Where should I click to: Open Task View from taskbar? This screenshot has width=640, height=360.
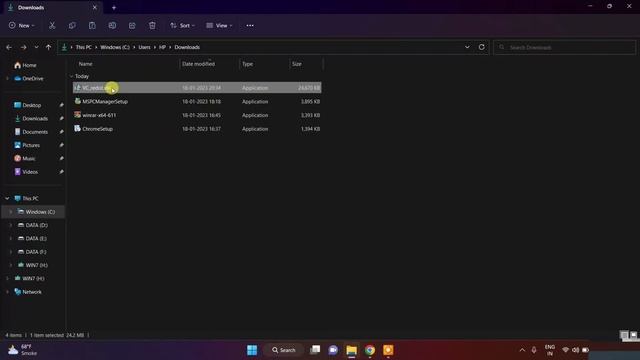click(x=315, y=350)
